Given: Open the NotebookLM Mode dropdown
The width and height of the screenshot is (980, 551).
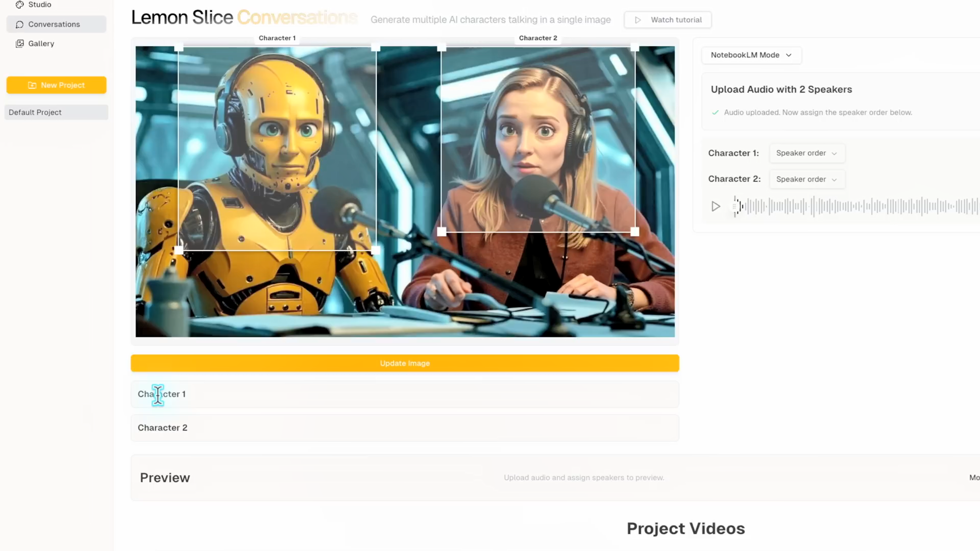Looking at the screenshot, I should point(751,55).
